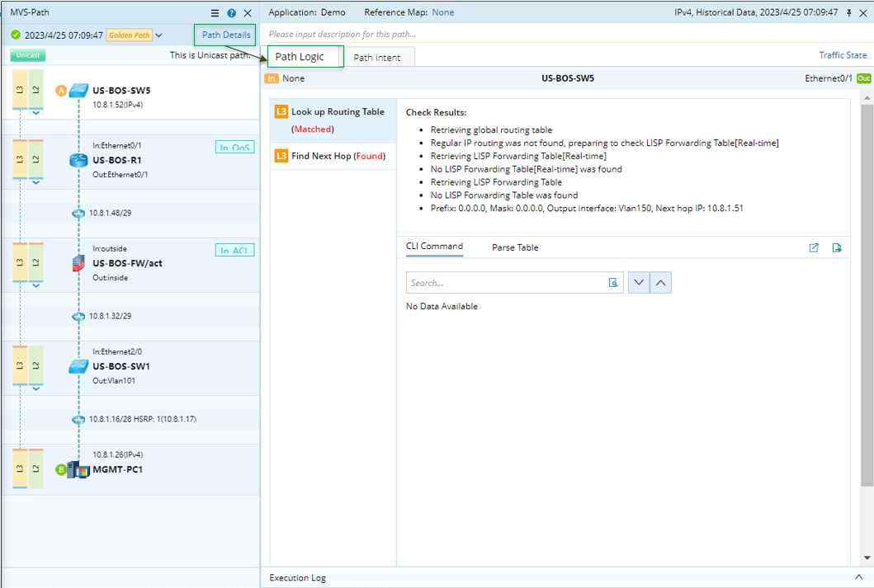Click the search icon in CLI search box
874x588 pixels.
coord(613,283)
